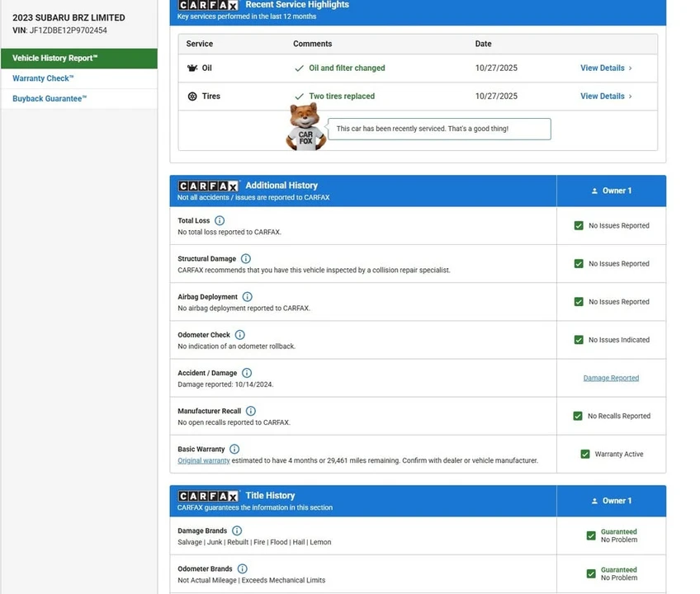Click the CARFAX logo in Title History
This screenshot has height=594, width=700.
click(208, 496)
